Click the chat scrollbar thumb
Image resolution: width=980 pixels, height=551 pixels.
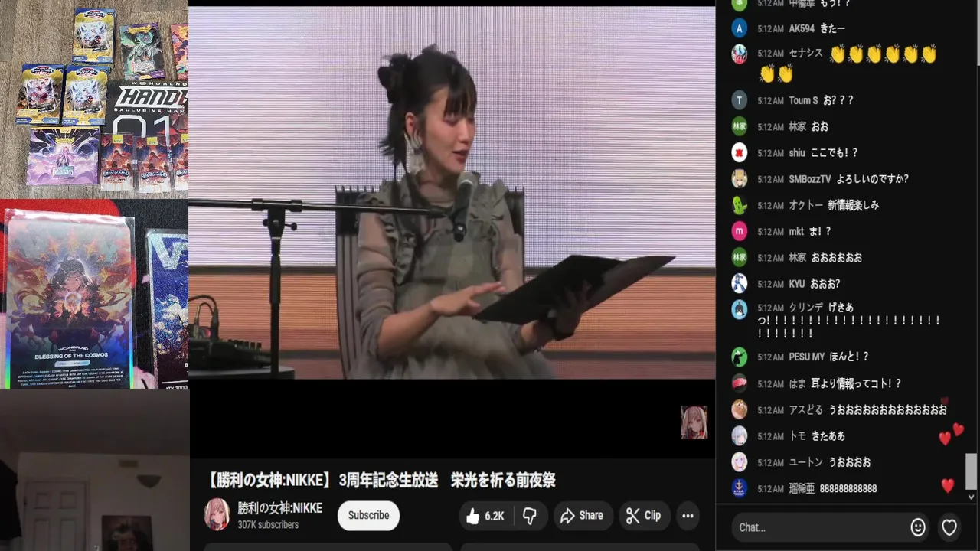point(971,470)
